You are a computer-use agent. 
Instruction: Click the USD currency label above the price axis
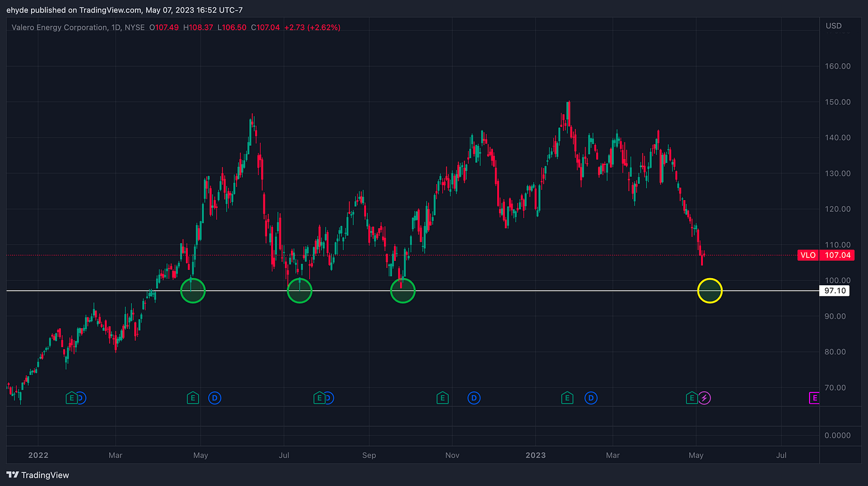833,26
